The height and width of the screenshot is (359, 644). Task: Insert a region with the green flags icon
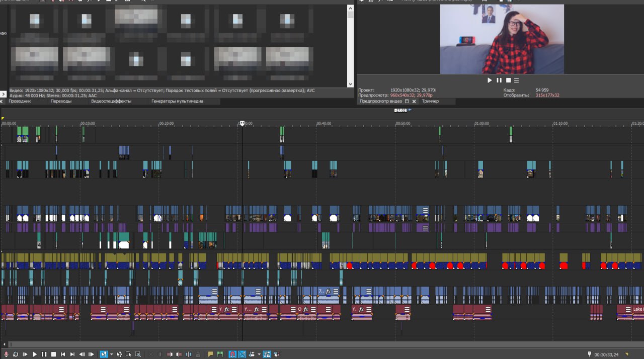[x=220, y=354]
